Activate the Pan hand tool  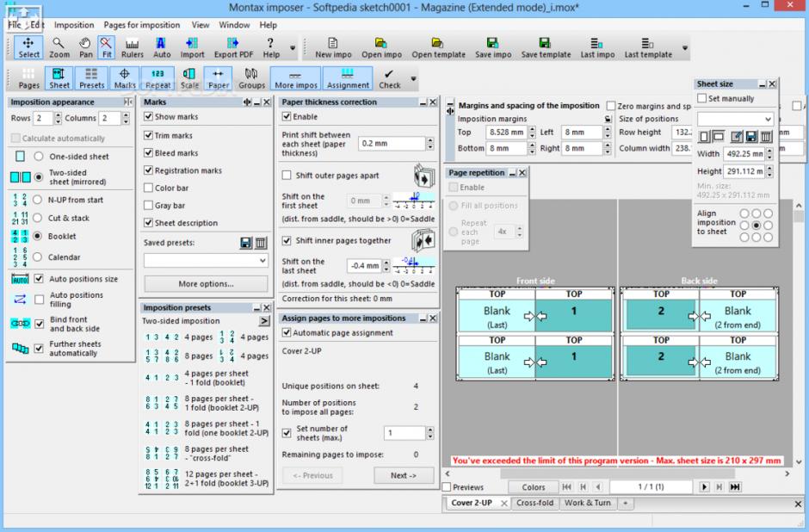(x=85, y=47)
